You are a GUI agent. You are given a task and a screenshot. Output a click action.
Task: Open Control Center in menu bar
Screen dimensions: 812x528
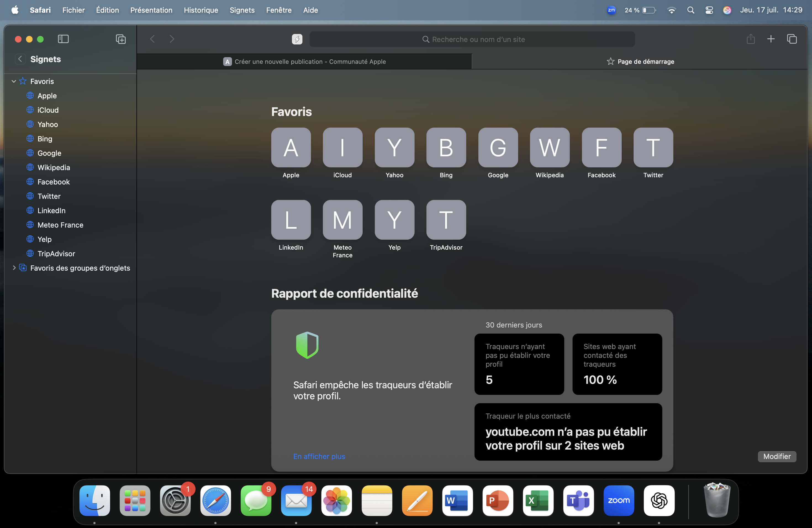pyautogui.click(x=709, y=10)
